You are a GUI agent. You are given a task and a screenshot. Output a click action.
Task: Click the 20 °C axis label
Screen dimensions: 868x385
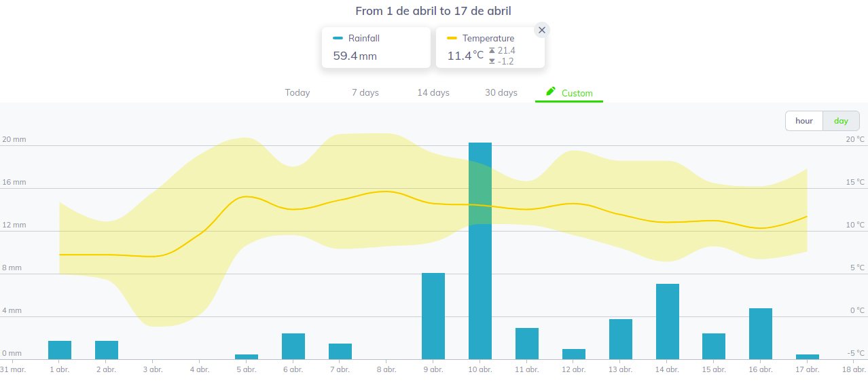click(855, 139)
